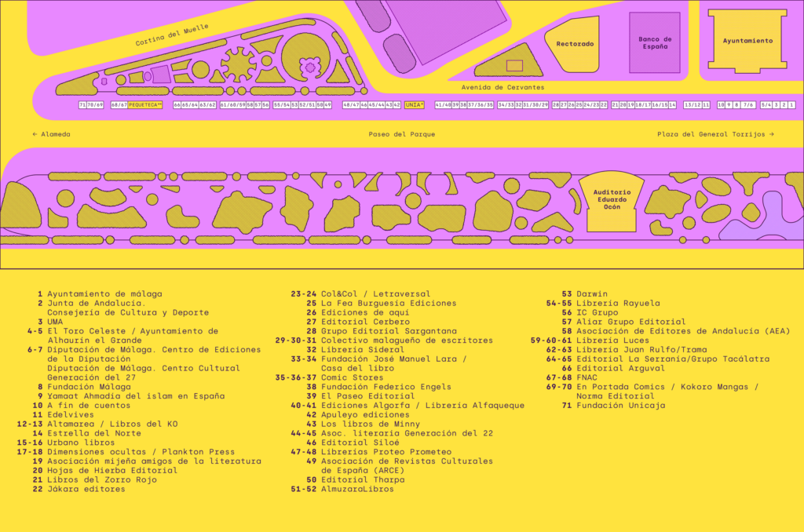
Task: Click booth 13/12 on the map
Action: click(x=693, y=105)
